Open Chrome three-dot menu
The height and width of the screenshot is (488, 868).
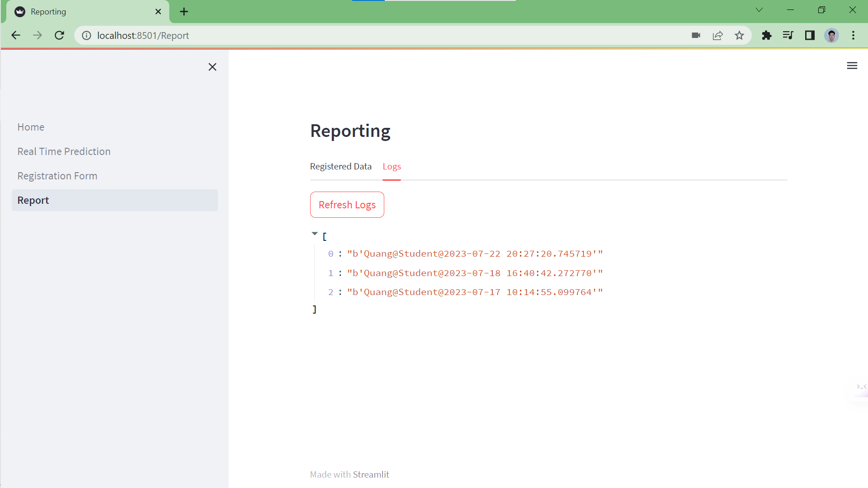point(853,35)
